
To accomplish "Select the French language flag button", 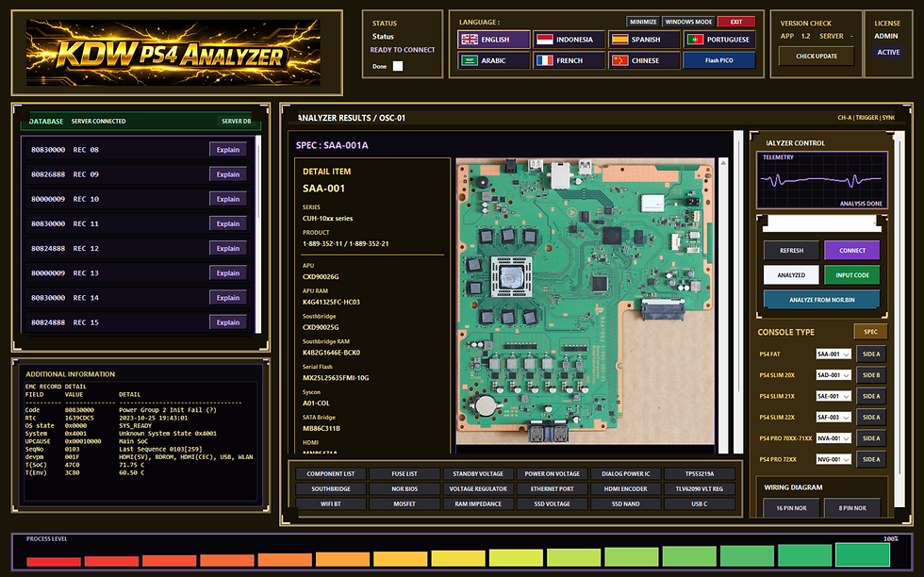I will pyautogui.click(x=569, y=60).
